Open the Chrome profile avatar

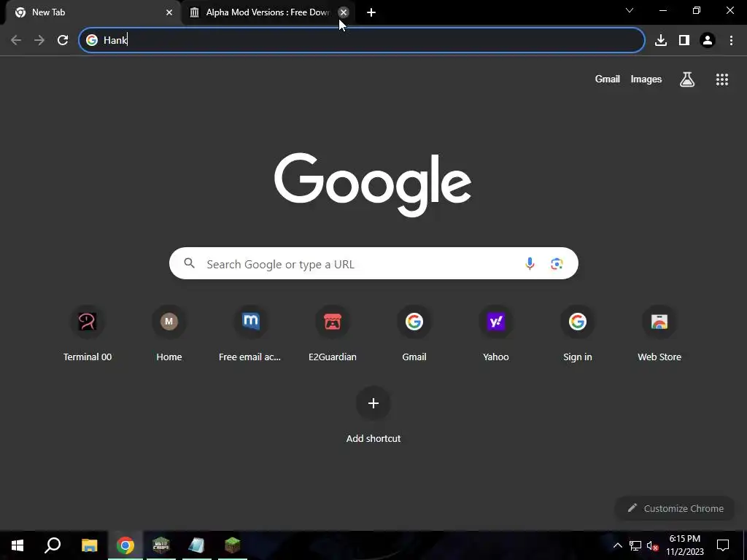click(x=708, y=40)
